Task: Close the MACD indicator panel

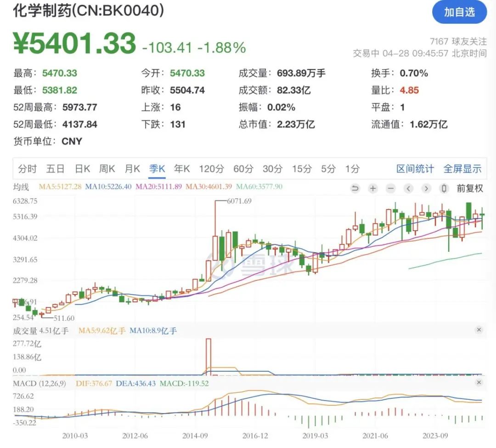Action: coord(479,382)
